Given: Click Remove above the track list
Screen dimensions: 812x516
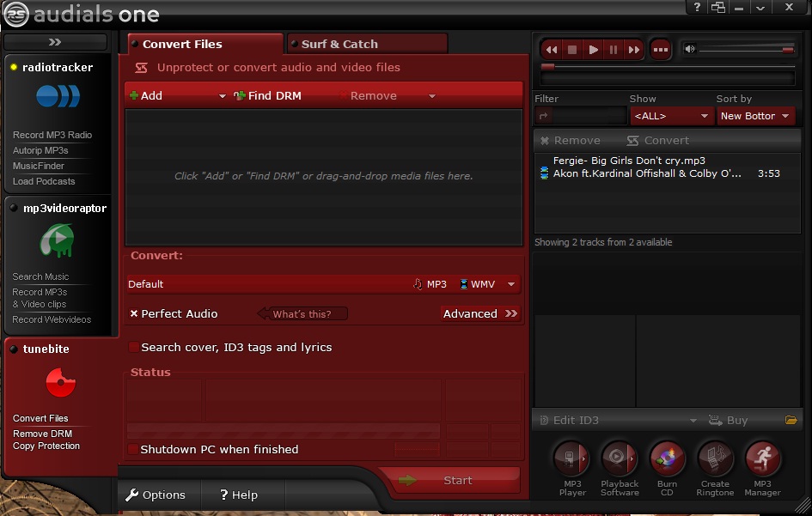Looking at the screenshot, I should tap(570, 140).
